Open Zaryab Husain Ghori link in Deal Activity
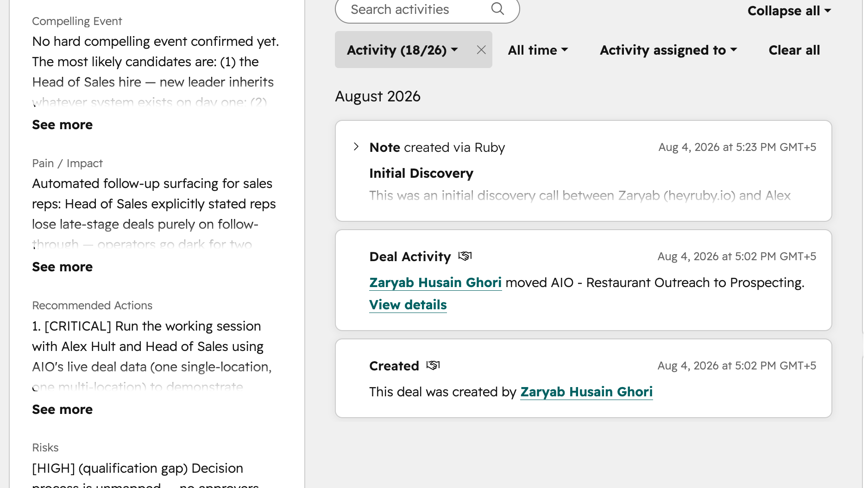 [x=435, y=282]
